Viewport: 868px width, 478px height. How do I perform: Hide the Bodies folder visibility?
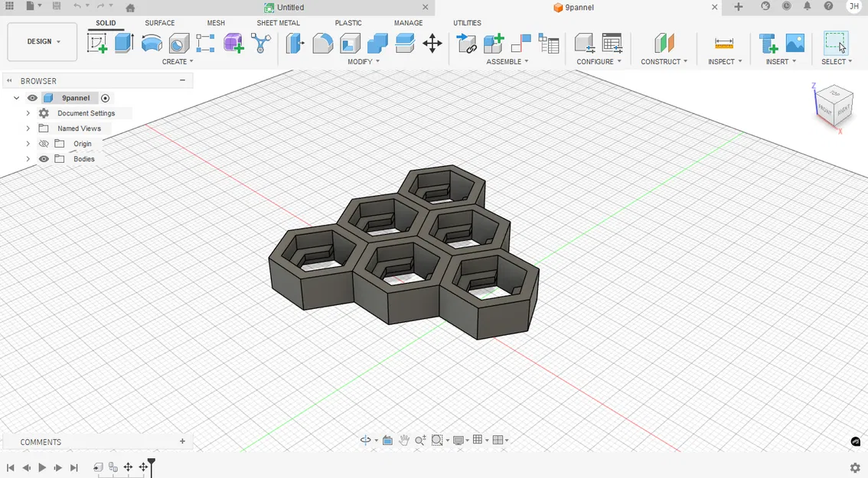pyautogui.click(x=44, y=158)
